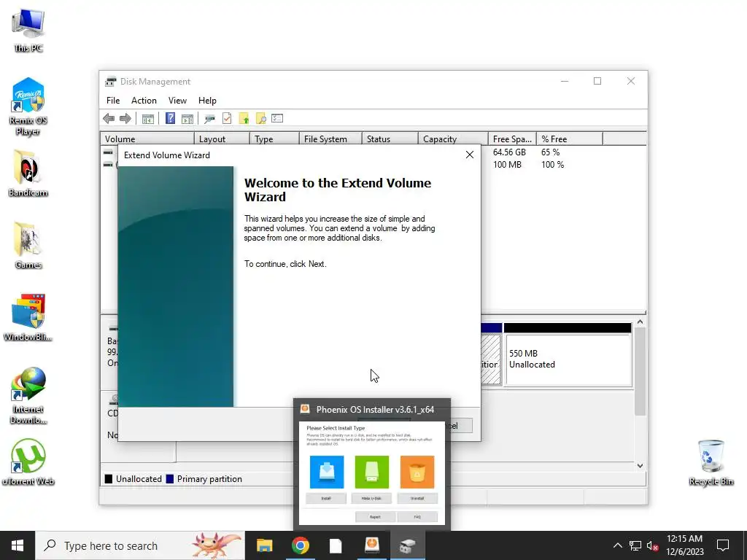747x560 pixels.
Task: Click the Forward arrow in Disk Management toolbar
Action: pos(125,119)
